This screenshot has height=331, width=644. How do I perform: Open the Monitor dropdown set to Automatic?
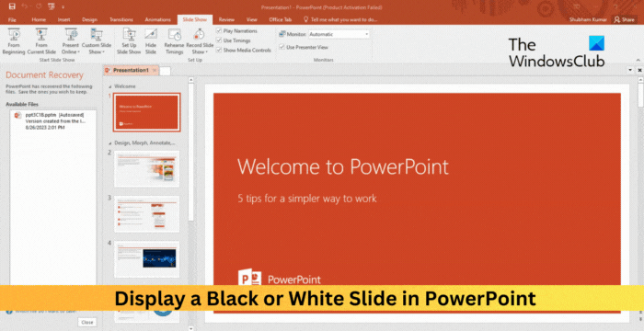(339, 35)
